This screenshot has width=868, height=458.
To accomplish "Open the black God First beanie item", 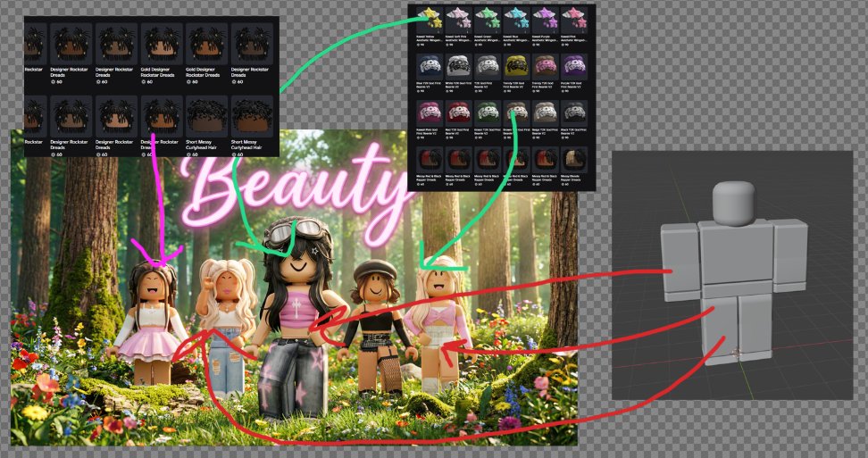I will click(x=574, y=112).
